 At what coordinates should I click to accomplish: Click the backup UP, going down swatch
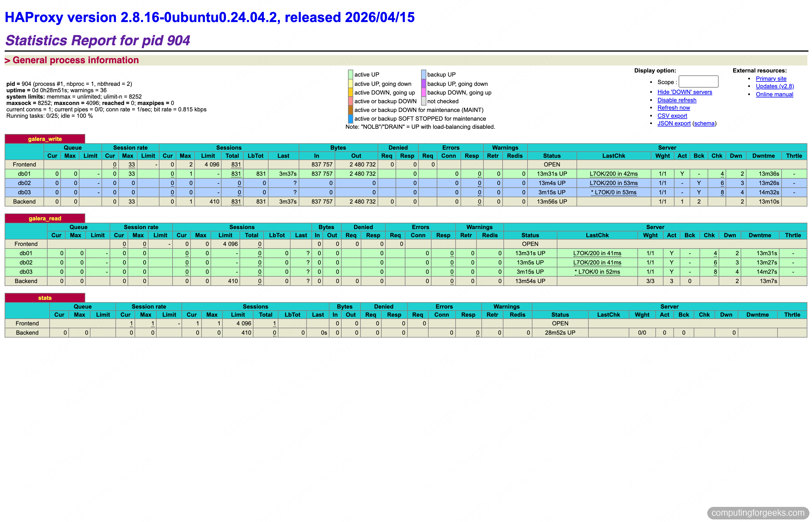pos(424,84)
